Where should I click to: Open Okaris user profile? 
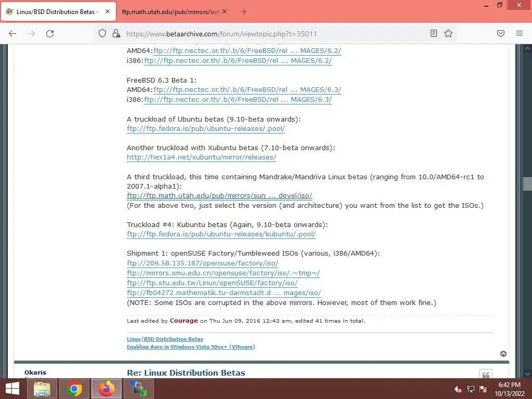coord(35,373)
